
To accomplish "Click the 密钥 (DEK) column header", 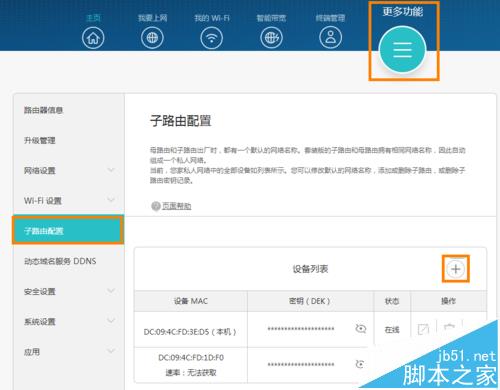I will tap(310, 301).
